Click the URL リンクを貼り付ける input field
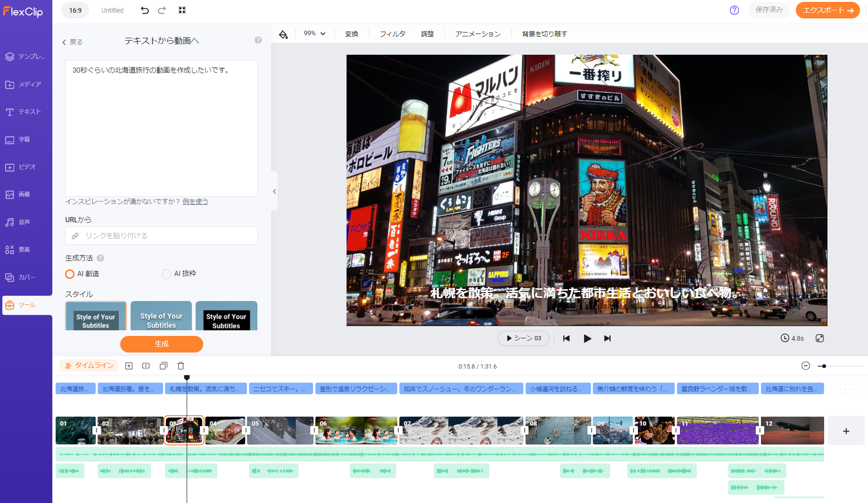 pos(161,236)
